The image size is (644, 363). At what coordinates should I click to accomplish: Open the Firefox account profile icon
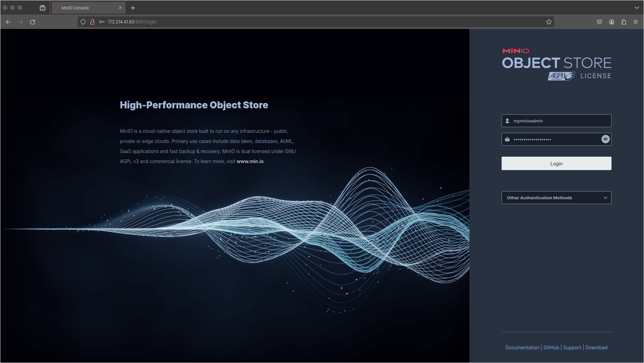pyautogui.click(x=611, y=22)
